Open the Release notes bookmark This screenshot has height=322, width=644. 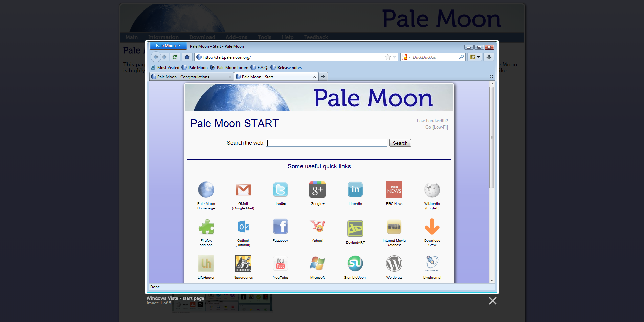click(286, 68)
